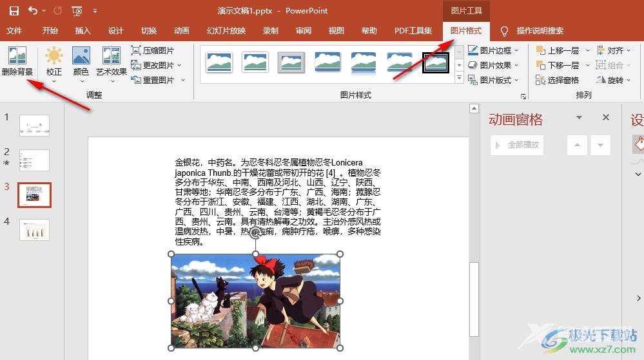The height and width of the screenshot is (360, 644).
Task: Expand 重置图片 dropdown arrow
Action: 183,80
